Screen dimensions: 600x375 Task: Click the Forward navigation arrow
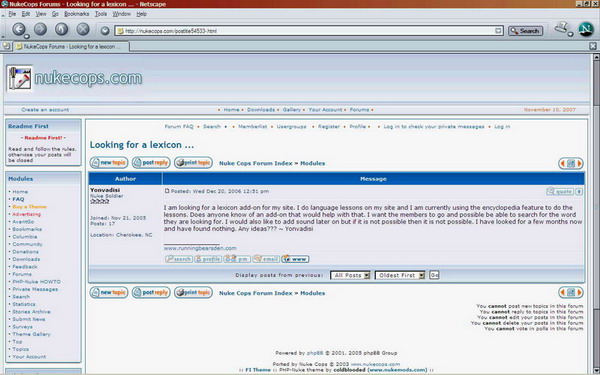coord(40,29)
